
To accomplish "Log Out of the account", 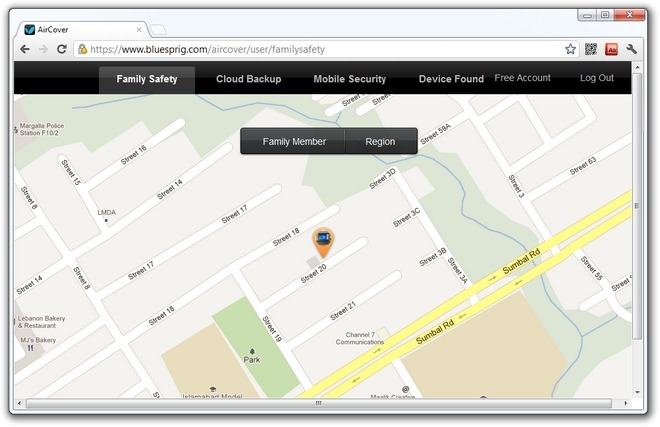I will coord(596,78).
